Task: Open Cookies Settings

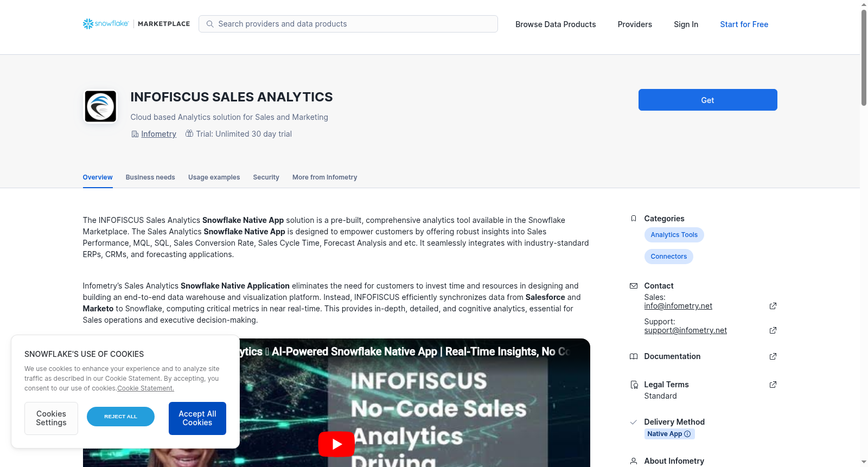Action: pyautogui.click(x=51, y=418)
